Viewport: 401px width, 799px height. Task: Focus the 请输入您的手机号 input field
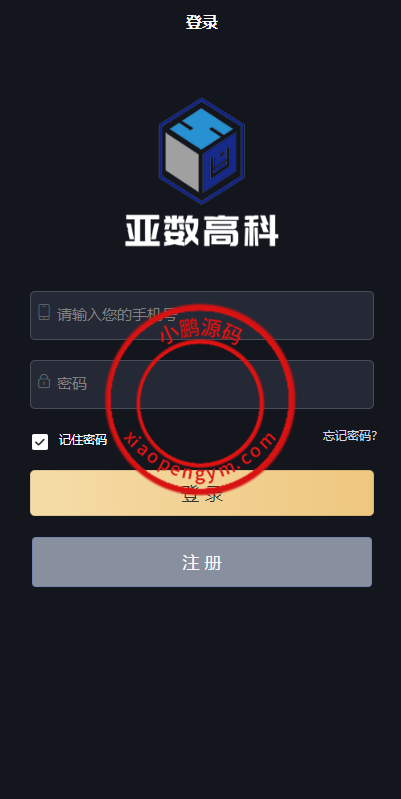(202, 315)
